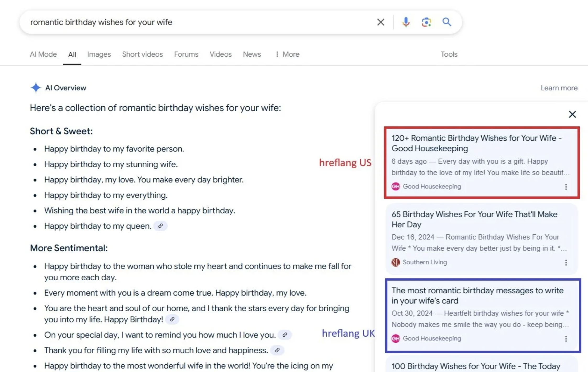The image size is (588, 372).
Task: Open Google Lens image search
Action: pyautogui.click(x=426, y=22)
